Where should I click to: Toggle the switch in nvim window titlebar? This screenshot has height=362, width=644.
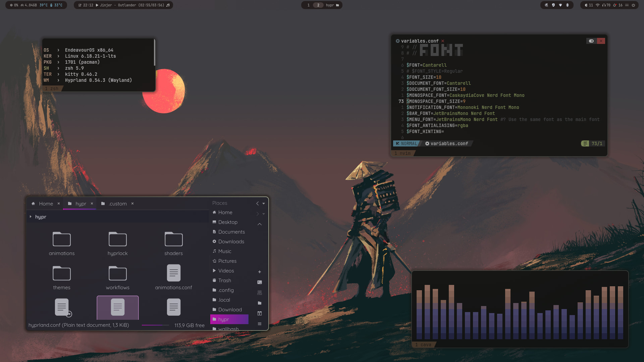(591, 41)
